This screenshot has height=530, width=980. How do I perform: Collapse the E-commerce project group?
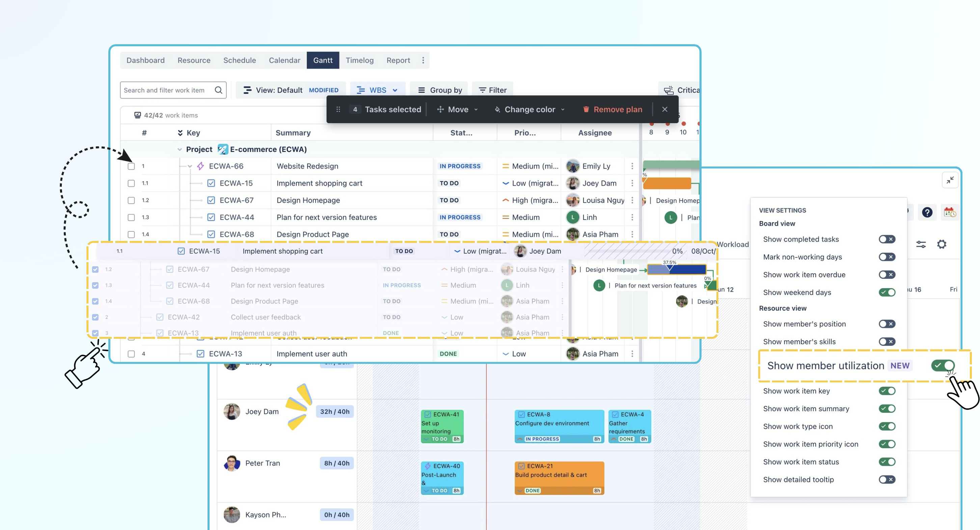pos(180,149)
